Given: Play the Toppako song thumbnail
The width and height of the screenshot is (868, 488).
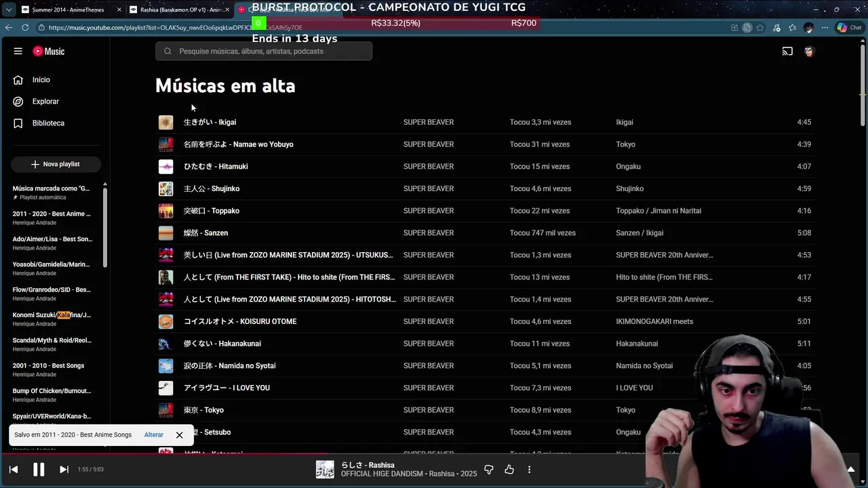Looking at the screenshot, I should pos(166,211).
